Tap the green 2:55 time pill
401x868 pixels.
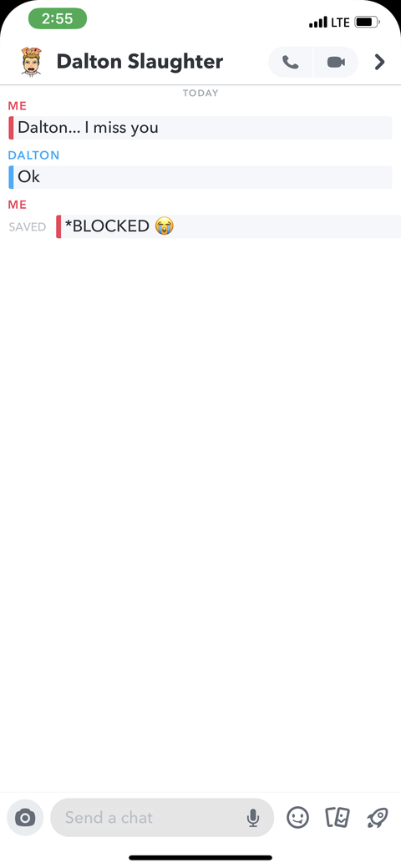pos(58,19)
